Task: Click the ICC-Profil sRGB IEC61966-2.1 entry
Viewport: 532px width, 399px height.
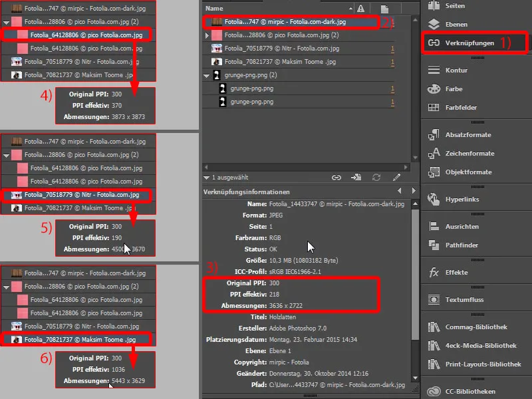Action: coord(277,272)
